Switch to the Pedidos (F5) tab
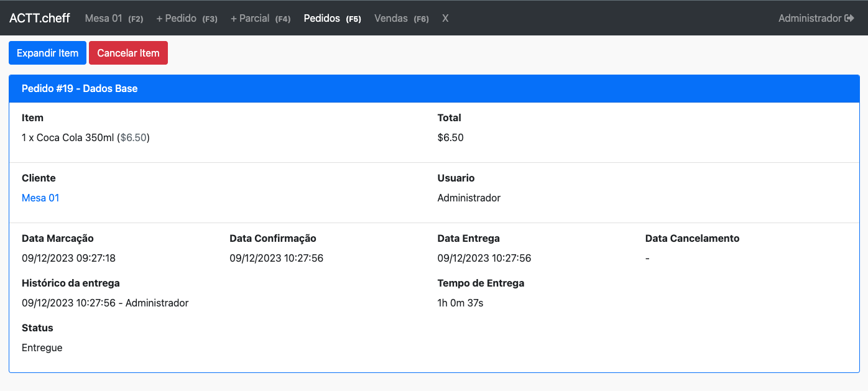This screenshot has height=391, width=868. pos(332,18)
